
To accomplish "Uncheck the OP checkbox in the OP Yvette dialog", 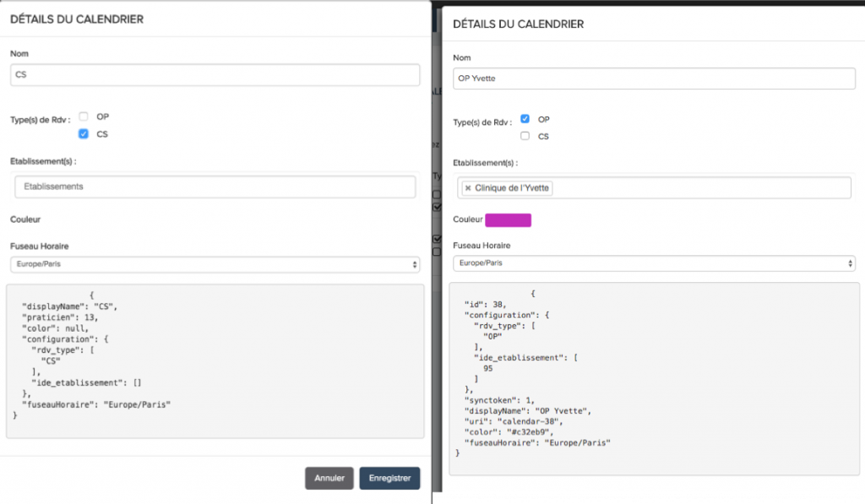I will pyautogui.click(x=525, y=119).
